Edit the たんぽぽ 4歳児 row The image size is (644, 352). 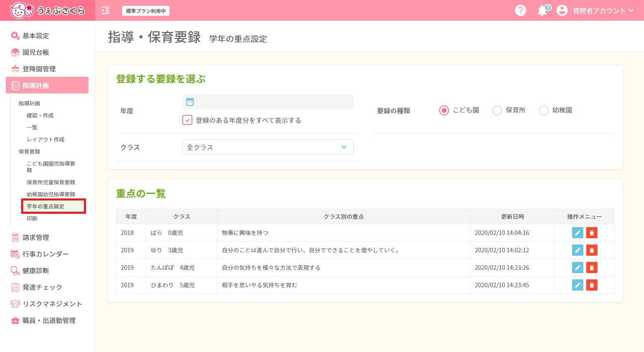(578, 268)
